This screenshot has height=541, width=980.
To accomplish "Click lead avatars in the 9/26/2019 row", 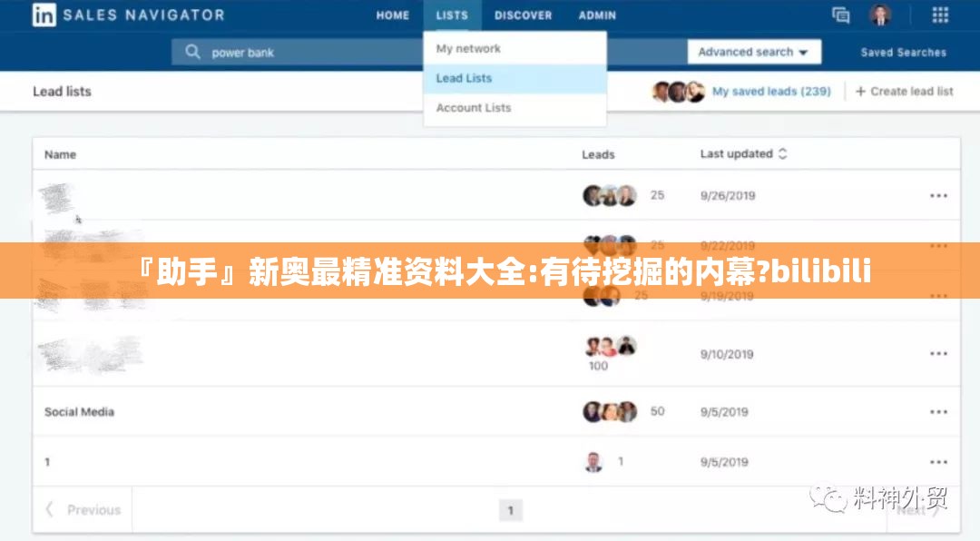I will pos(610,196).
